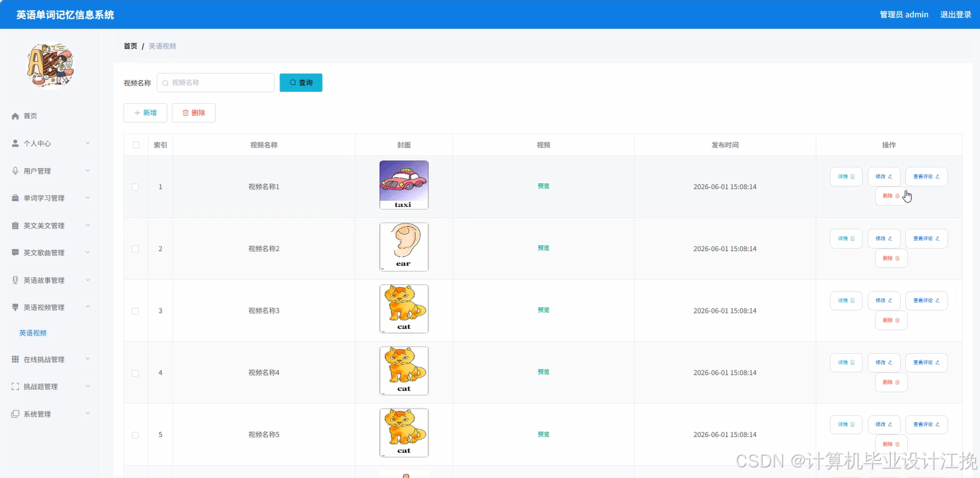Click the briefcase icon for 单词学习管理
The width and height of the screenshot is (980, 478).
(x=15, y=198)
